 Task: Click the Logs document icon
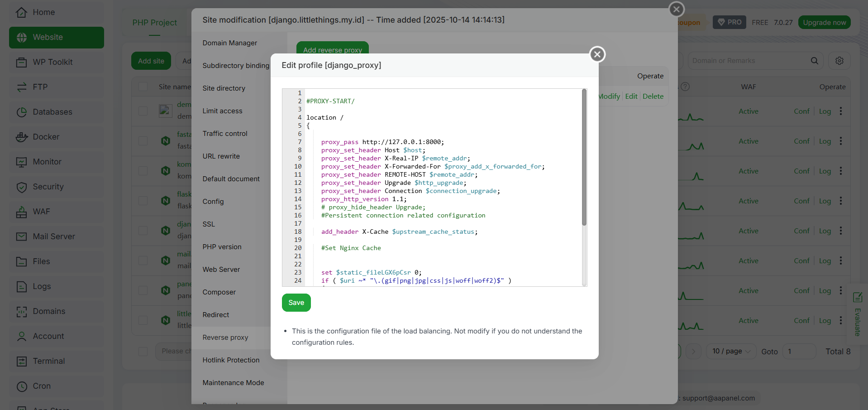pos(21,286)
